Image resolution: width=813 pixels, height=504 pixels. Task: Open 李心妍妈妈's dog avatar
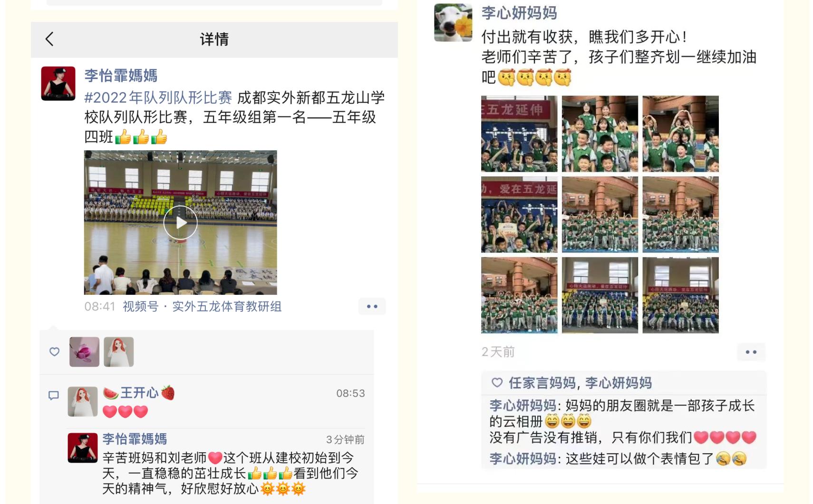coord(453,22)
